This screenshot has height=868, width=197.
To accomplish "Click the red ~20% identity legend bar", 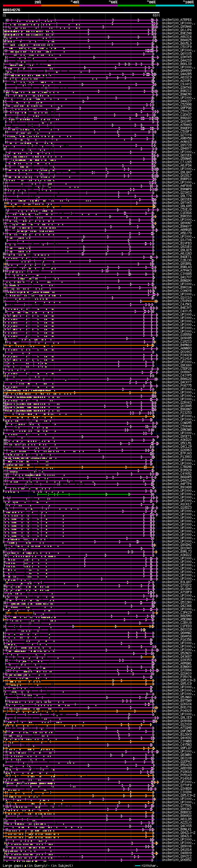I will pyautogui.click(x=22, y=6).
